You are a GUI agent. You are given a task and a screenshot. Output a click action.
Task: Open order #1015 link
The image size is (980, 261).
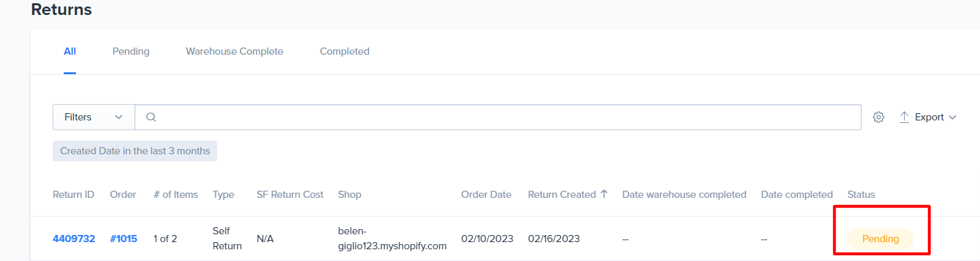click(123, 239)
